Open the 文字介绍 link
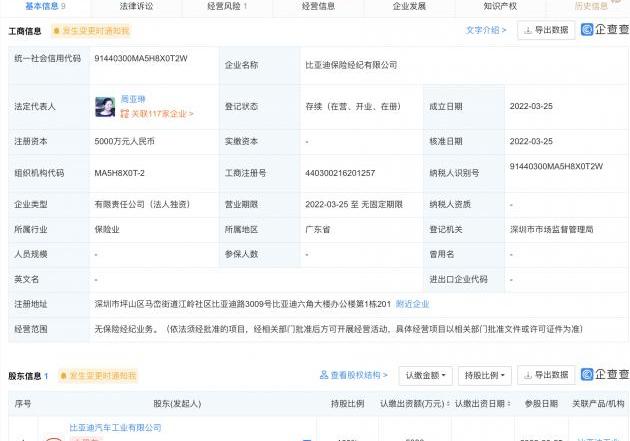The height and width of the screenshot is (441, 630). [486, 30]
